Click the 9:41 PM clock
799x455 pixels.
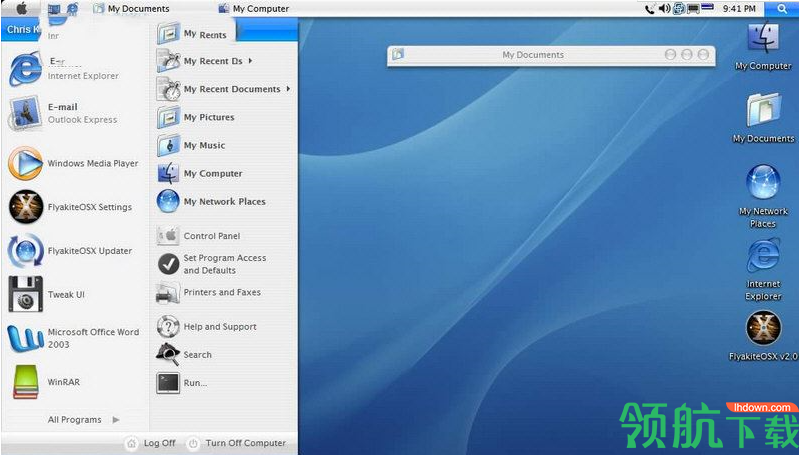click(739, 9)
